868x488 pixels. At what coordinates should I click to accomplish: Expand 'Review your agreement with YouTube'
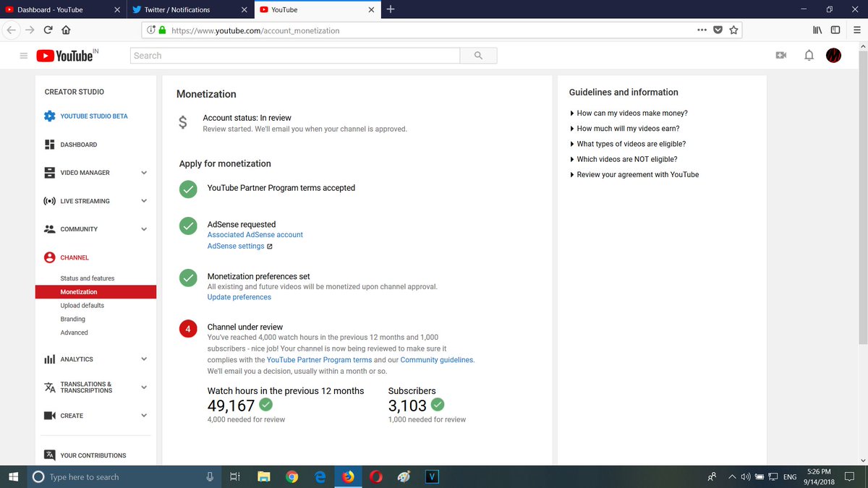click(x=634, y=174)
